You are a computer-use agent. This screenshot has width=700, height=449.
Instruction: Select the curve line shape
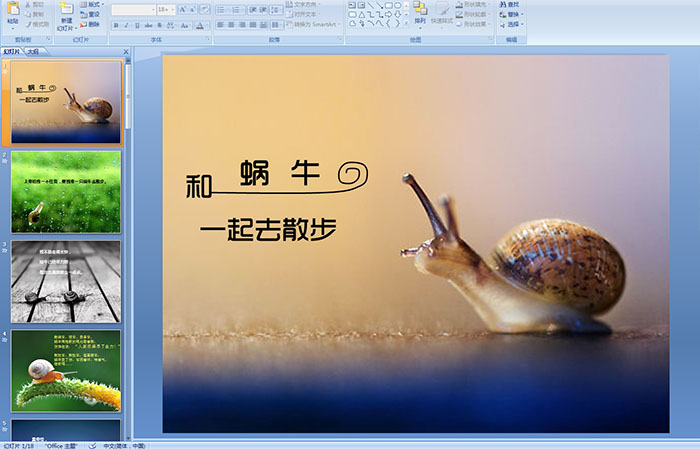click(379, 24)
